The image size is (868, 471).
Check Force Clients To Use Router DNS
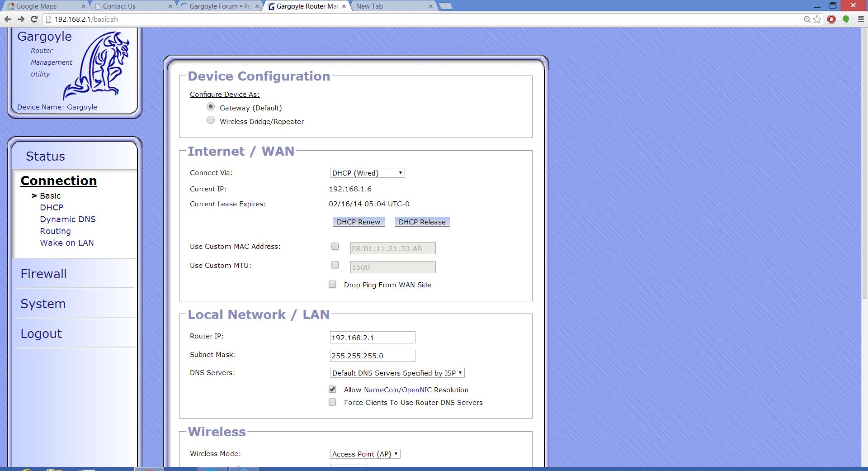(332, 402)
